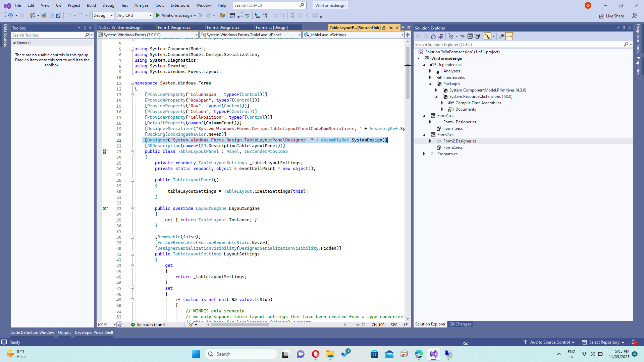Toggle auto-hide pin on Solution Explorer panel

[x=624, y=28]
